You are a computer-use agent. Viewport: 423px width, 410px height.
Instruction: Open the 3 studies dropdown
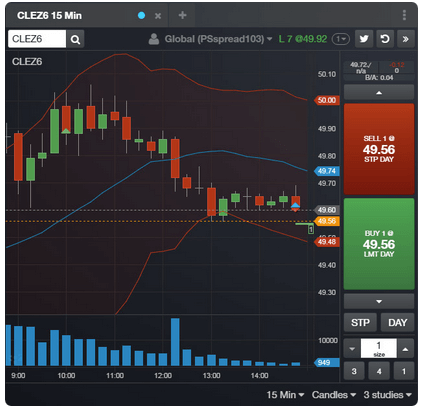[387, 395]
